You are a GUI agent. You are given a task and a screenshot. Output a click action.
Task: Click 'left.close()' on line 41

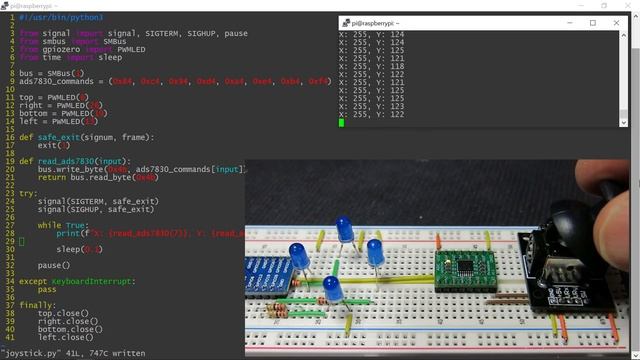(65, 337)
